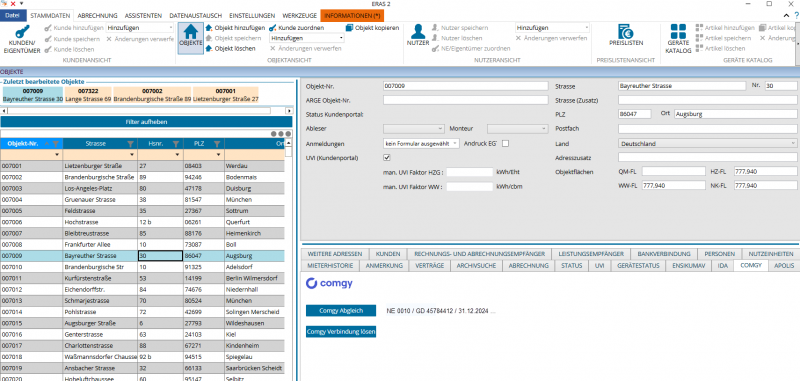Click the man. UVI Faktor HZG field
The width and height of the screenshot is (800, 381).
click(469, 172)
